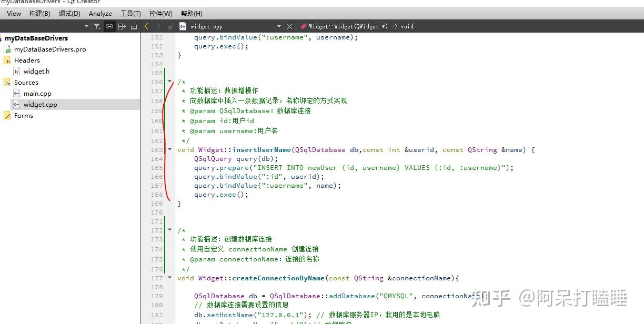Click the Go Back navigation arrow

(x=147, y=26)
